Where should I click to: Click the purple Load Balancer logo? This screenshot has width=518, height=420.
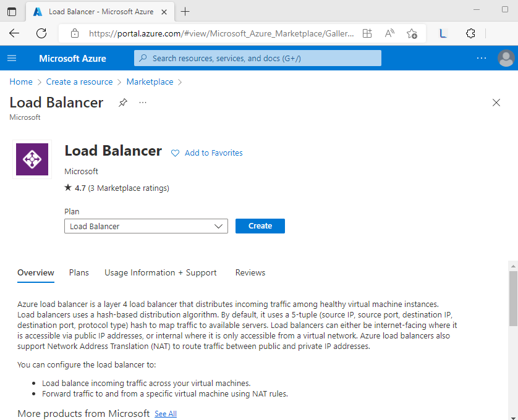[32, 159]
